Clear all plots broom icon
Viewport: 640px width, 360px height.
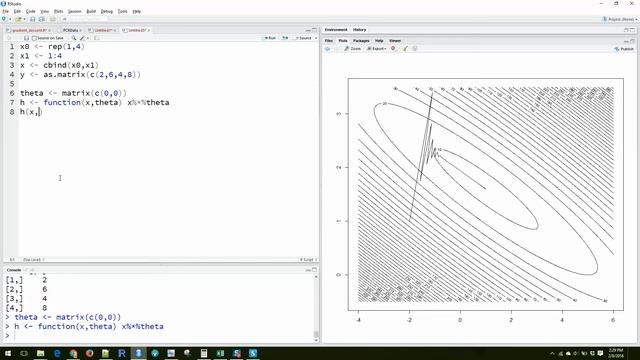(405, 49)
